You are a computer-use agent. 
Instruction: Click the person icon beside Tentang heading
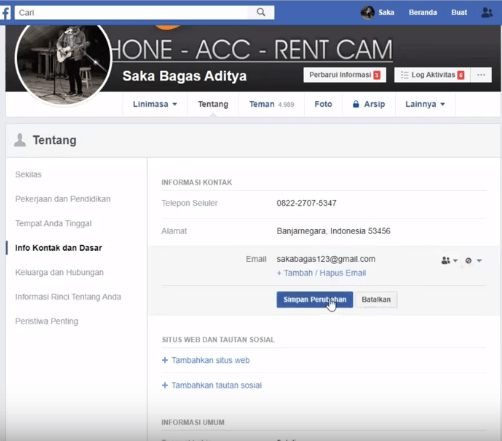point(20,140)
